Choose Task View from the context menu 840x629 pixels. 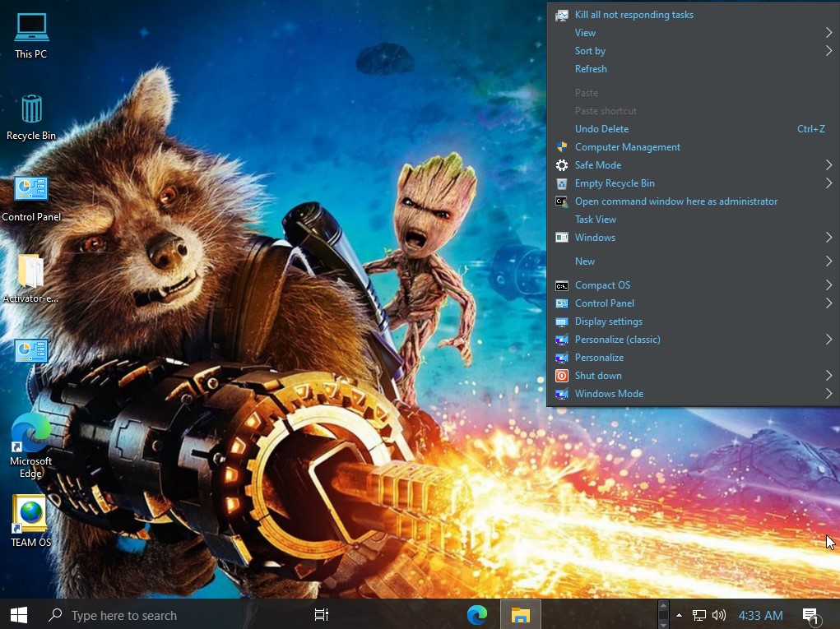coord(694,220)
